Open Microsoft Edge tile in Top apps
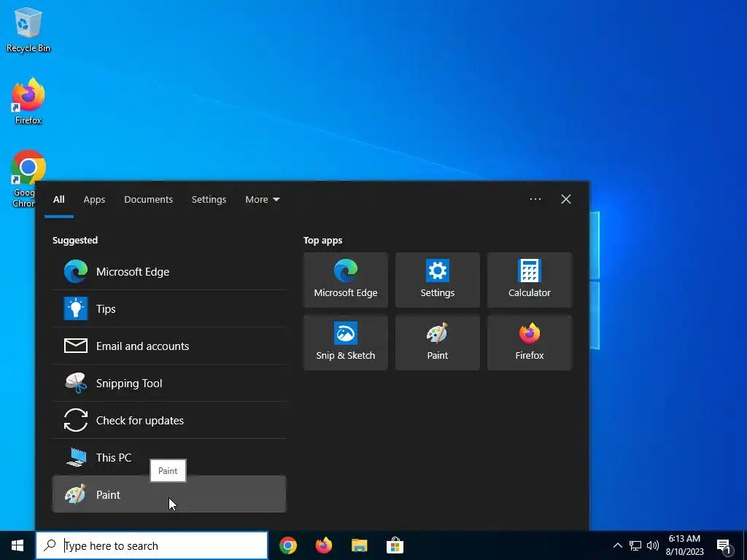This screenshot has height=560, width=747. point(345,280)
